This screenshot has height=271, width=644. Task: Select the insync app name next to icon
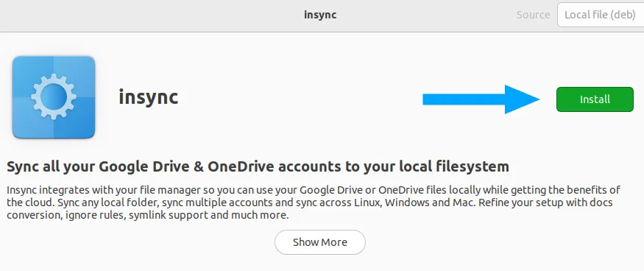point(148,97)
